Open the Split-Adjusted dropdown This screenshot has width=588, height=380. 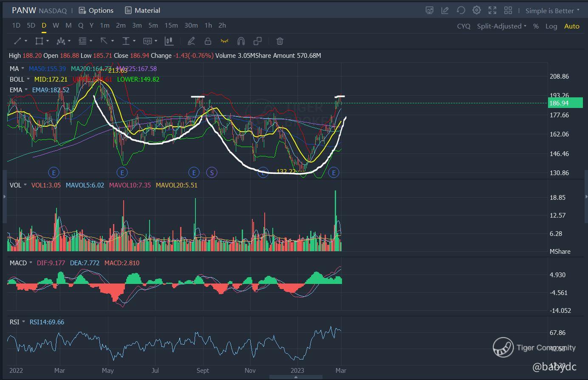[x=501, y=26]
